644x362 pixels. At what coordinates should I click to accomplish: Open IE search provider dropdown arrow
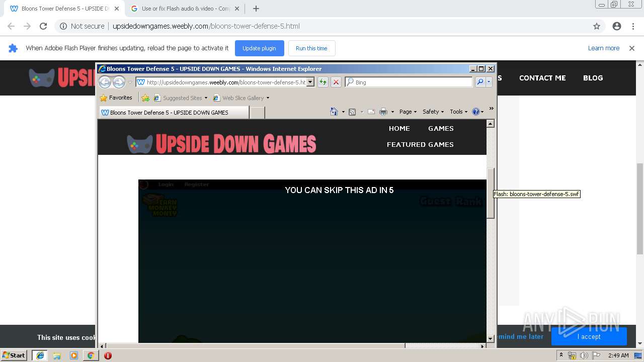pos(489,82)
